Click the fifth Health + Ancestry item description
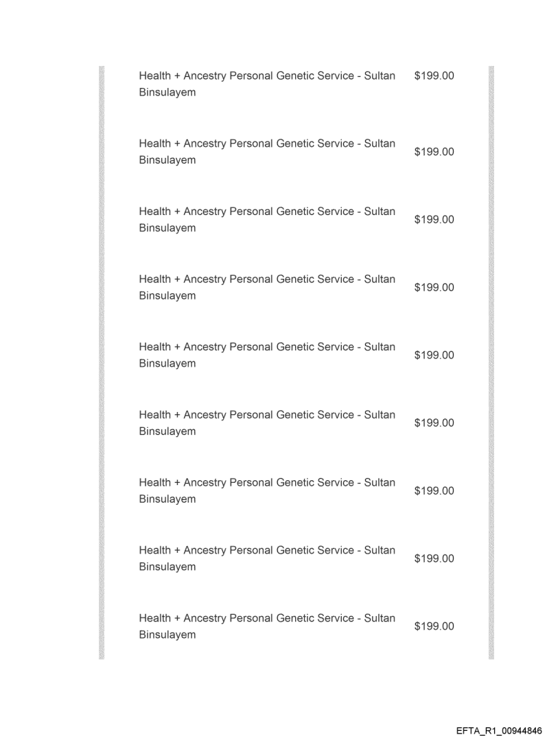 [x=267, y=355]
